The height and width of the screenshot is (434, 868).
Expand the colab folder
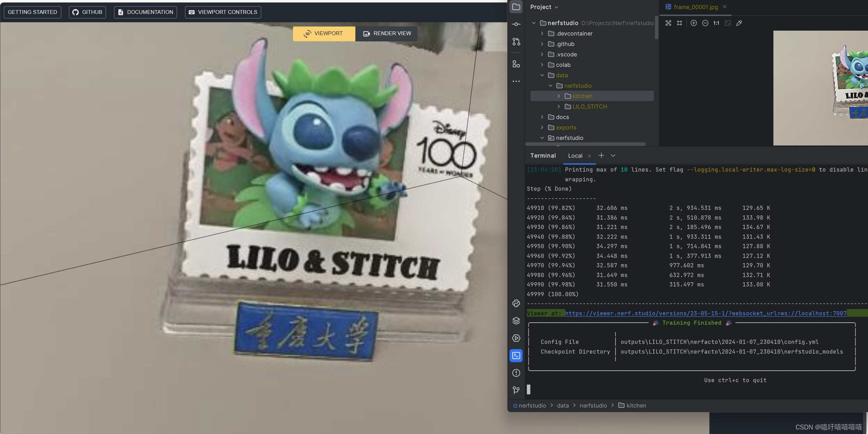(x=542, y=65)
